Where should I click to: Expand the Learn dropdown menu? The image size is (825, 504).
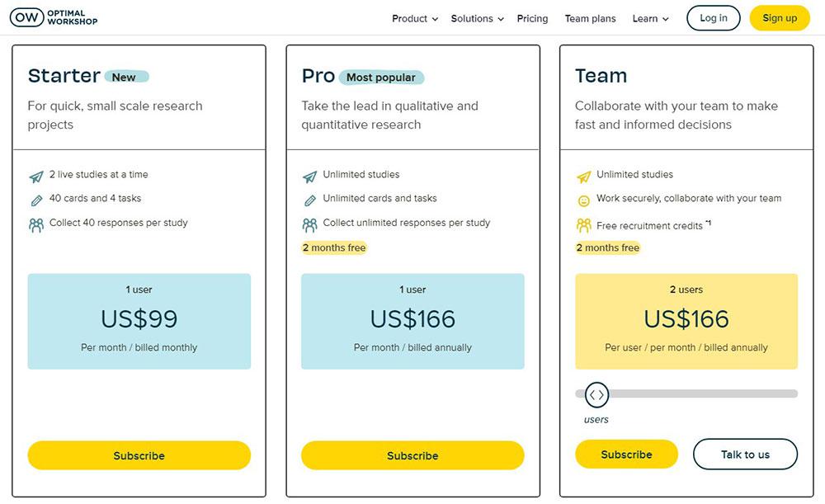(650, 18)
